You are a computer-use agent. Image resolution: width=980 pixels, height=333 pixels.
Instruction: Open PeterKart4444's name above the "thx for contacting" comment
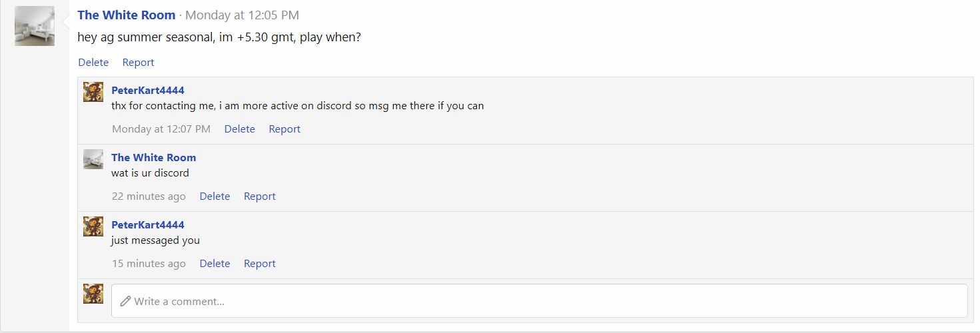(148, 90)
